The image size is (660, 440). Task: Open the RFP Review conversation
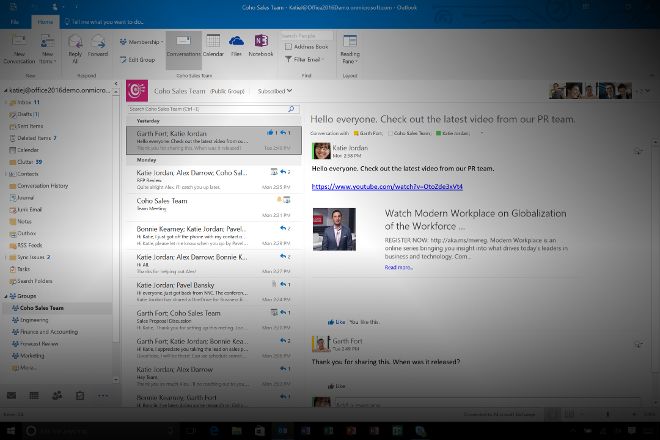tap(214, 179)
